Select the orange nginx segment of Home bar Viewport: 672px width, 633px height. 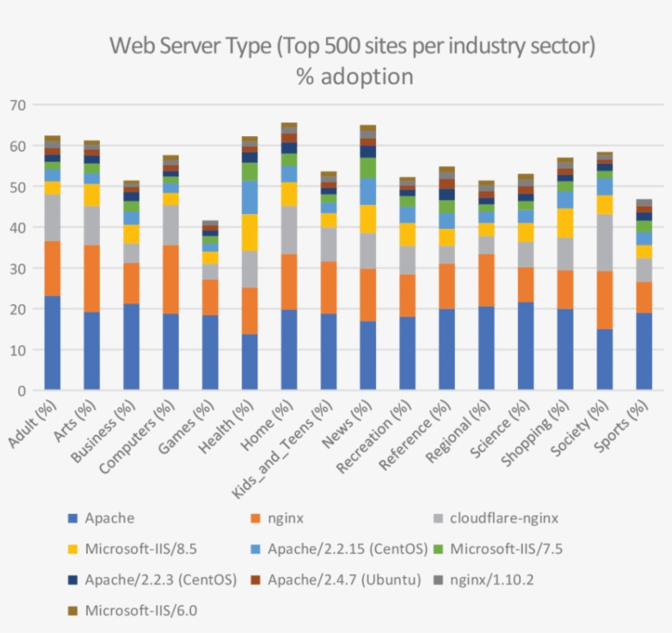click(288, 282)
